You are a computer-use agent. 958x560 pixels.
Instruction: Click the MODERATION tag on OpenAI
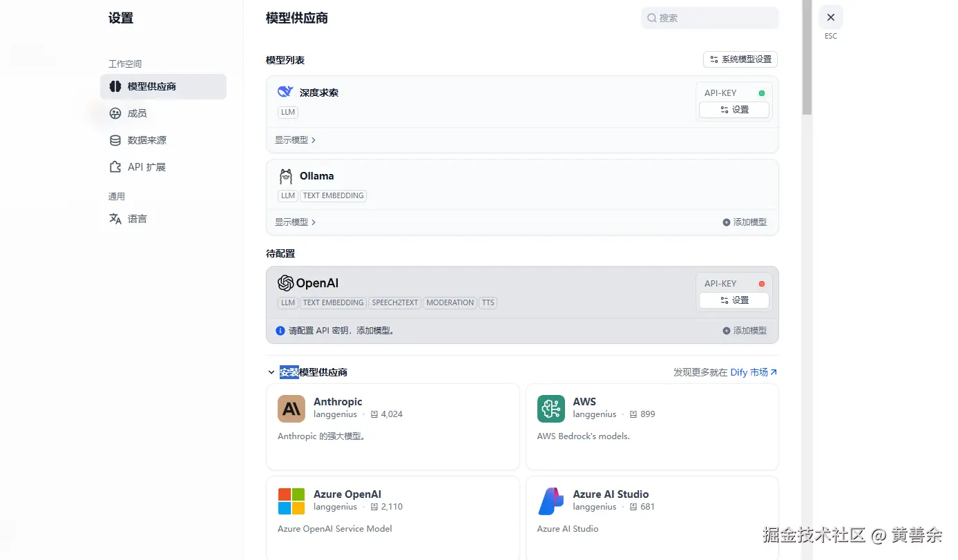[x=450, y=302]
